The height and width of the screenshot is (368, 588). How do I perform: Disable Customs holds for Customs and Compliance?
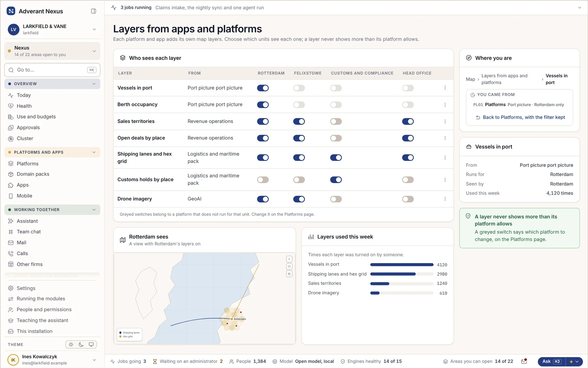tap(336, 180)
